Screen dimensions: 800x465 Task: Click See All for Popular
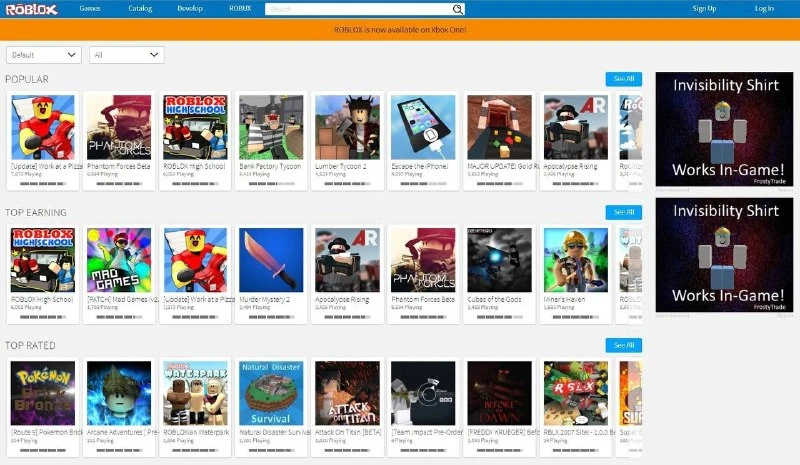623,79
